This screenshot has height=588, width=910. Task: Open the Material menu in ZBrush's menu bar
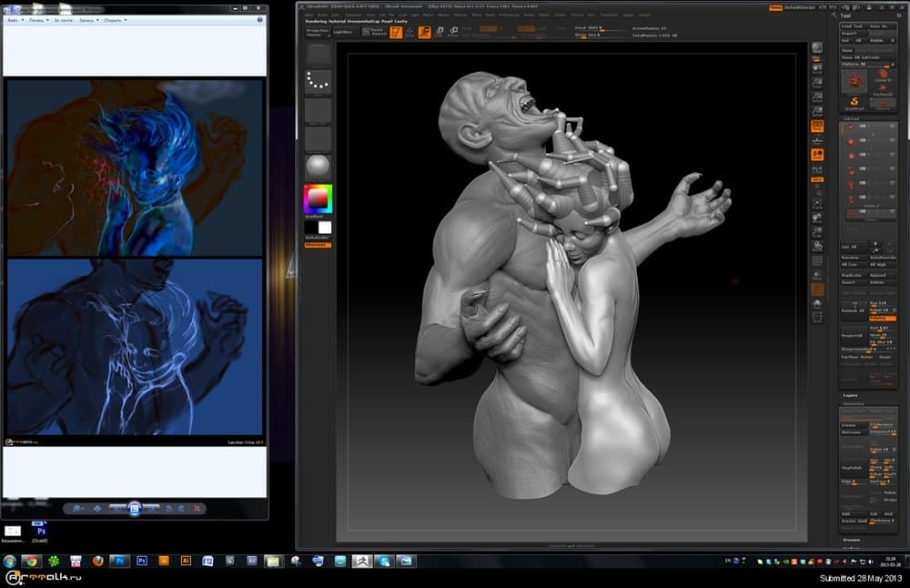pos(460,15)
